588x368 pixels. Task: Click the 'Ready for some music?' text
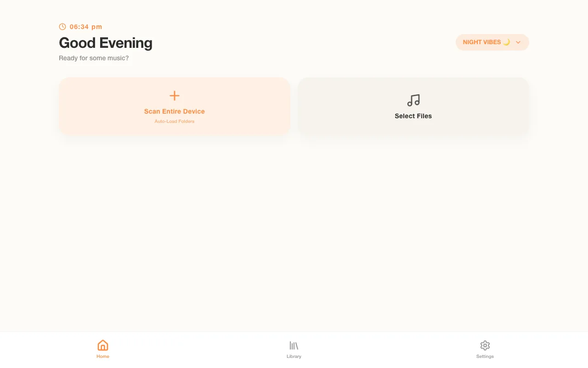click(x=94, y=58)
